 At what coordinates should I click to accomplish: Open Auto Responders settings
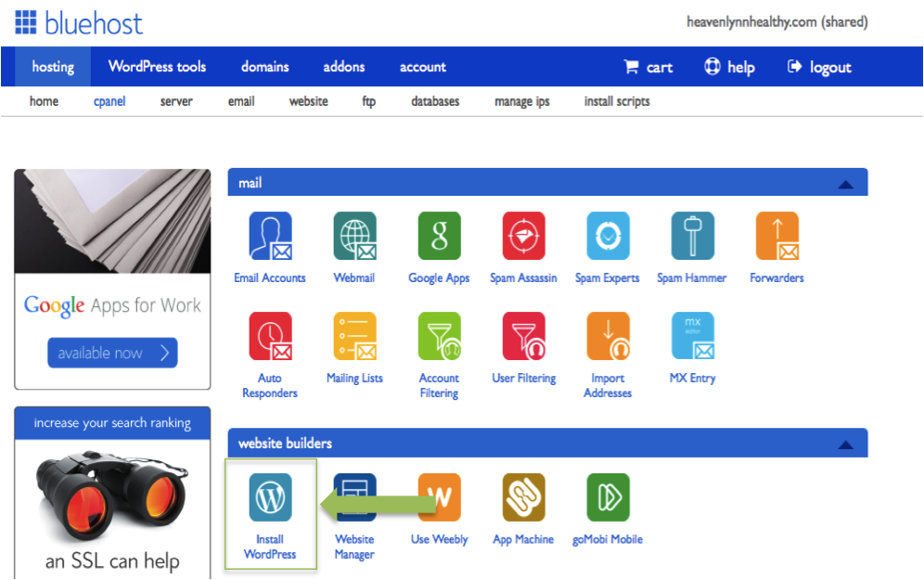[271, 336]
